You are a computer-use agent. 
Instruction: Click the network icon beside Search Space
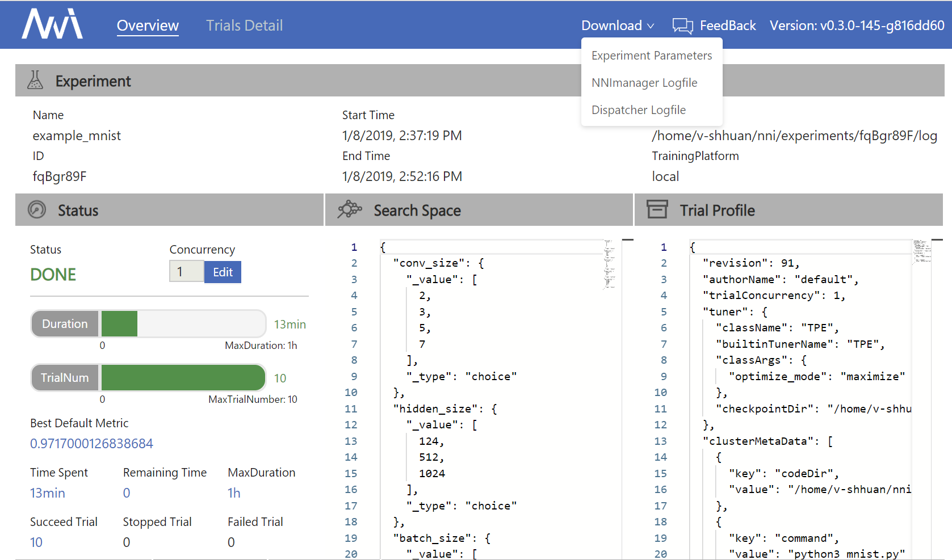coord(350,209)
